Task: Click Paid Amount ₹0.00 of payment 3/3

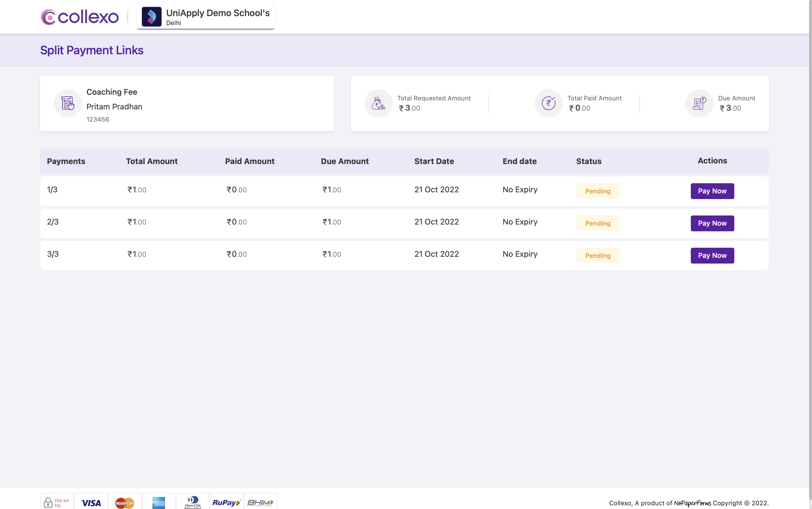Action: [x=236, y=254]
